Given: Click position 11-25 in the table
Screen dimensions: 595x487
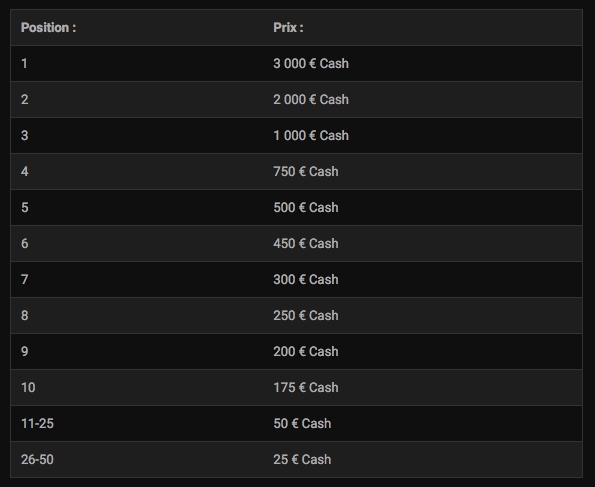Looking at the screenshot, I should point(37,424).
